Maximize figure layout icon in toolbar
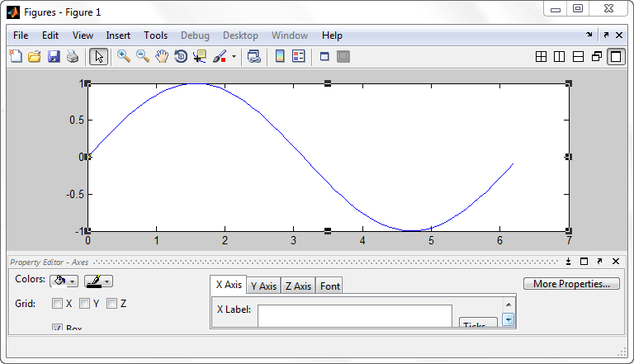The height and width of the screenshot is (364, 634). pyautogui.click(x=616, y=57)
